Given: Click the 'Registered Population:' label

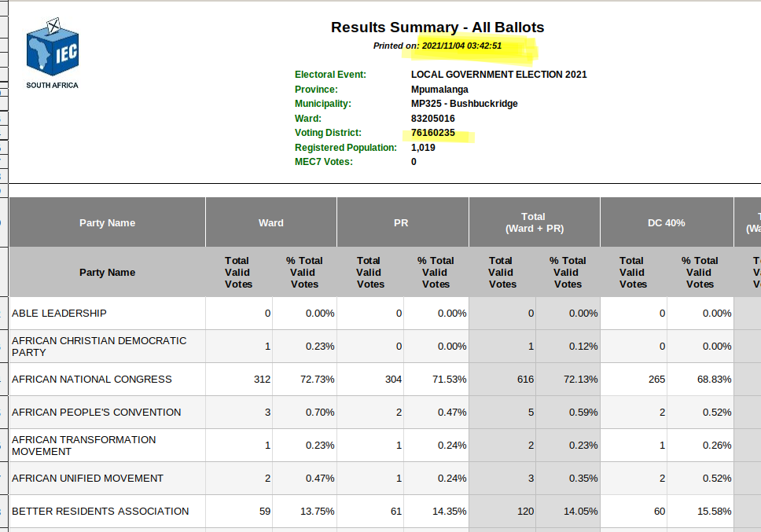Looking at the screenshot, I should 346,148.
